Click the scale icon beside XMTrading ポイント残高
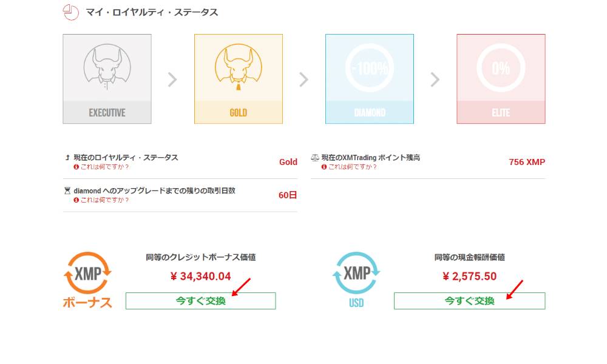607x364 pixels. [x=314, y=156]
